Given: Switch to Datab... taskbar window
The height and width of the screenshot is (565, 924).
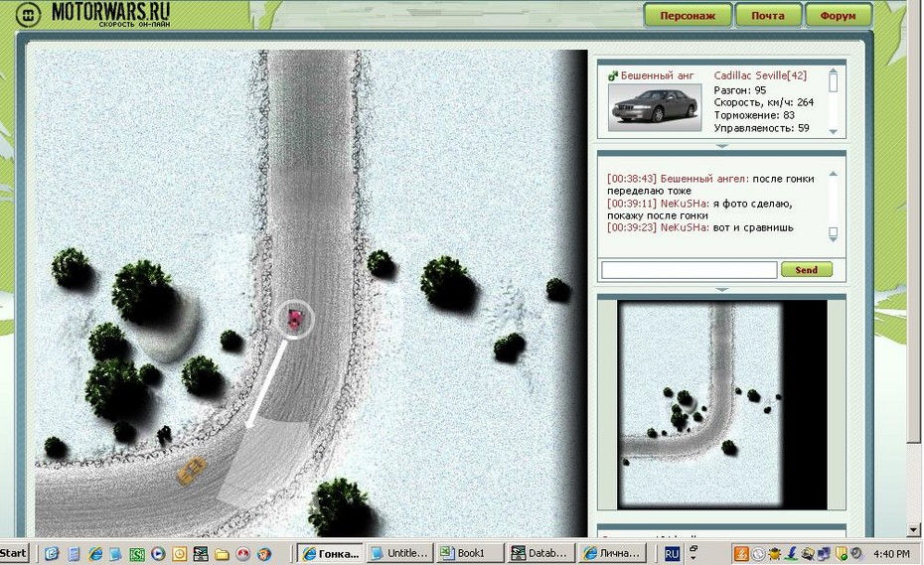Looking at the screenshot, I should tap(540, 554).
